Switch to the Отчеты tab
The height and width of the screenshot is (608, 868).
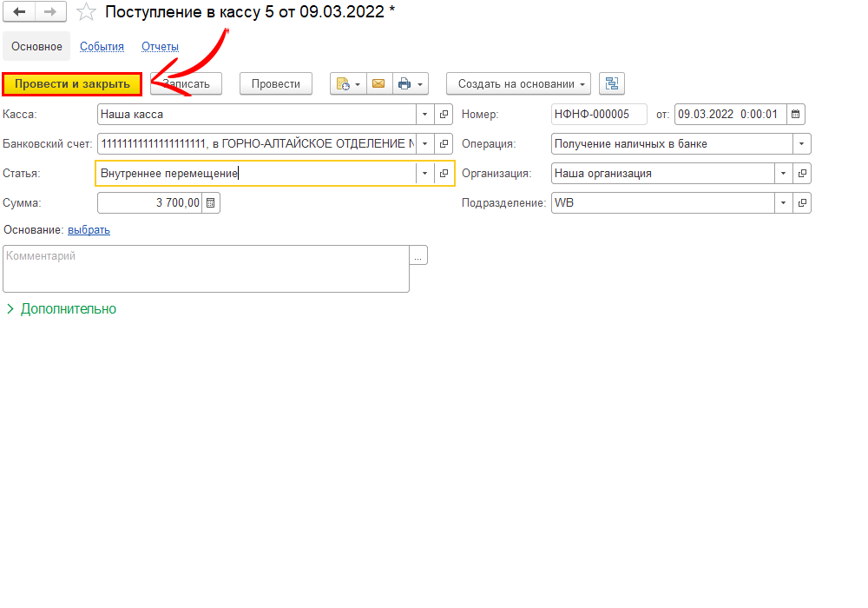(x=160, y=47)
